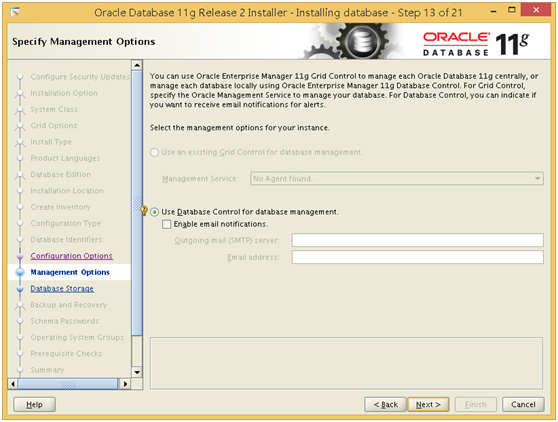Screen dimensions: 558x422
Task: Open the Management Service dropdown
Action: 397,178
